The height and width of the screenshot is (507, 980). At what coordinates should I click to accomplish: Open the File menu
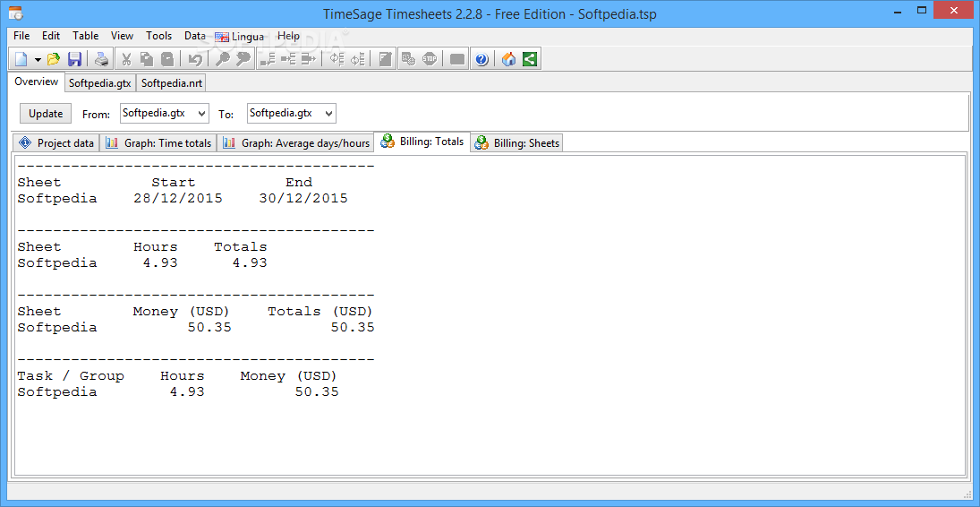(21, 37)
